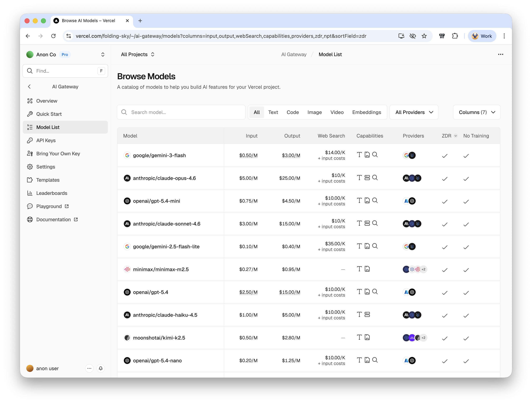This screenshot has height=404, width=532.
Task: Open the openai/gpt-5.4-mini model
Action: click(156, 201)
